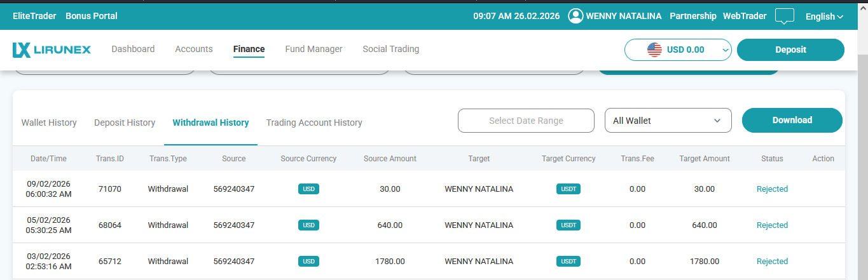Open the Partnership link

click(693, 16)
